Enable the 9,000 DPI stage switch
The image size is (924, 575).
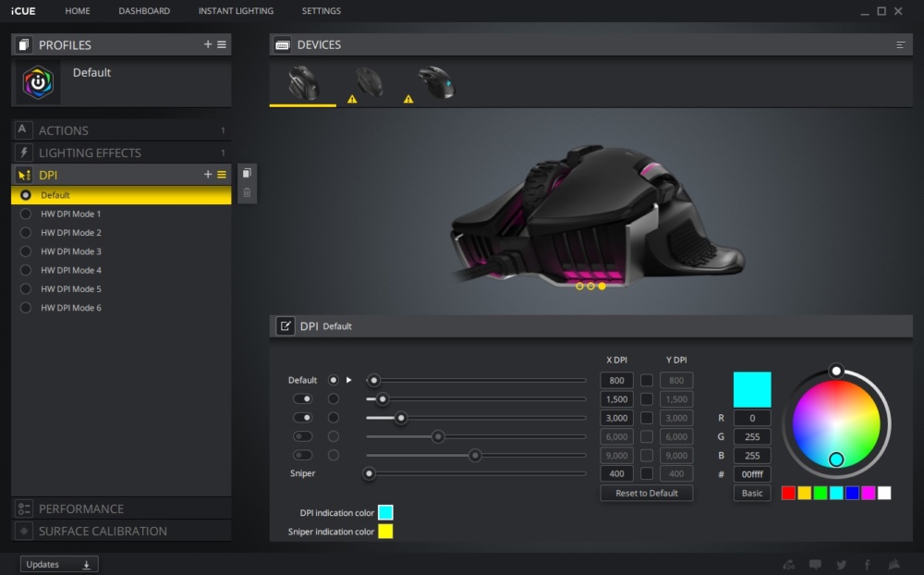pyautogui.click(x=303, y=455)
